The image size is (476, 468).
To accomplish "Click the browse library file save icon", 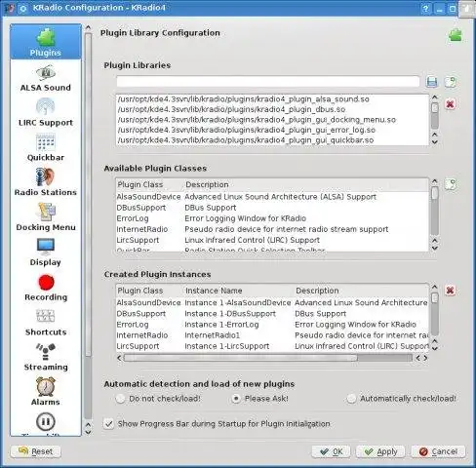I will click(431, 82).
